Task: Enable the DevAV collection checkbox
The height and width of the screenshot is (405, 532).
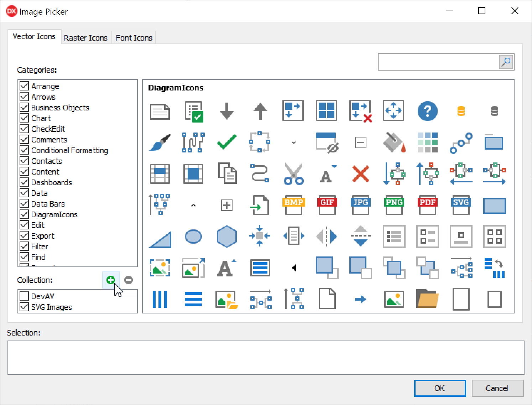Action: (x=24, y=296)
